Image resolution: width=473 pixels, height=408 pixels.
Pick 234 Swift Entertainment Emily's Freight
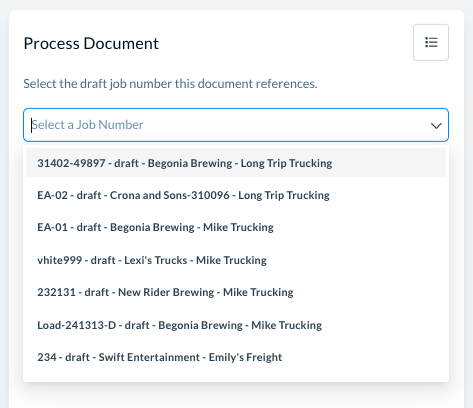[x=236, y=357]
